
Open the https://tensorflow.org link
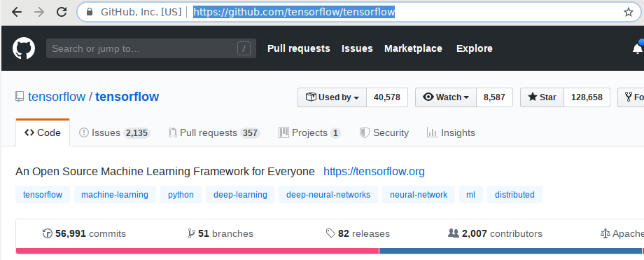pyautogui.click(x=374, y=172)
